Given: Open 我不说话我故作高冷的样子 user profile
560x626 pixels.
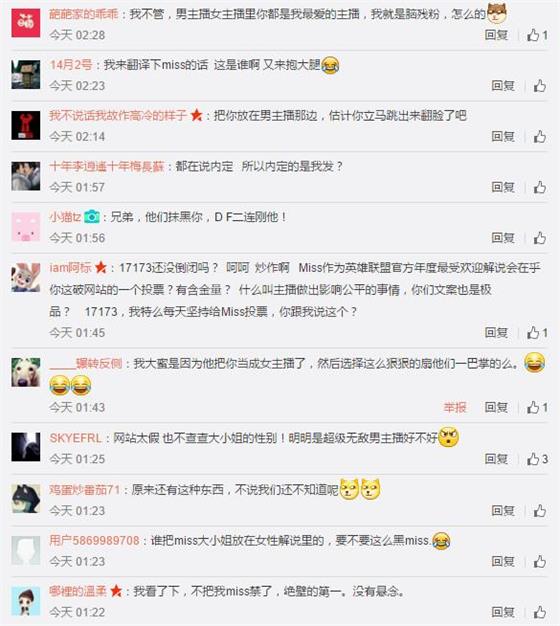Looking at the screenshot, I should pos(118,115).
